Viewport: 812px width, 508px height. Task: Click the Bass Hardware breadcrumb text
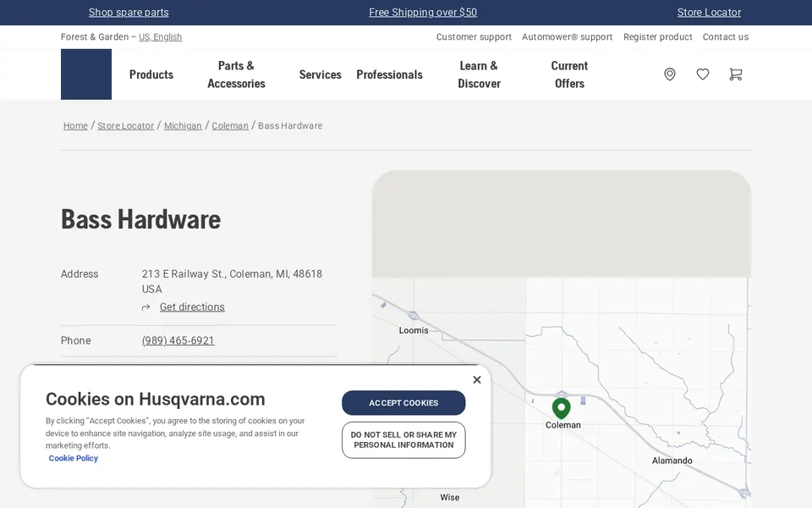tap(290, 126)
